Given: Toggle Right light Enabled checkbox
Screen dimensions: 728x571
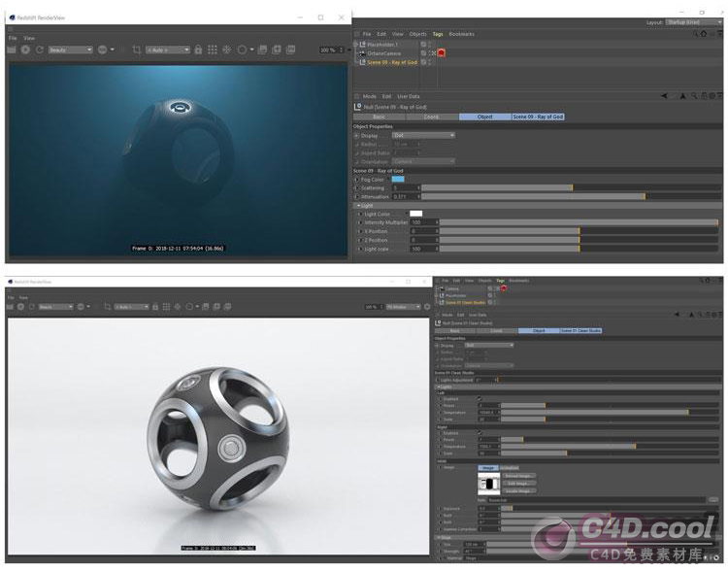Looking at the screenshot, I should tap(480, 432).
